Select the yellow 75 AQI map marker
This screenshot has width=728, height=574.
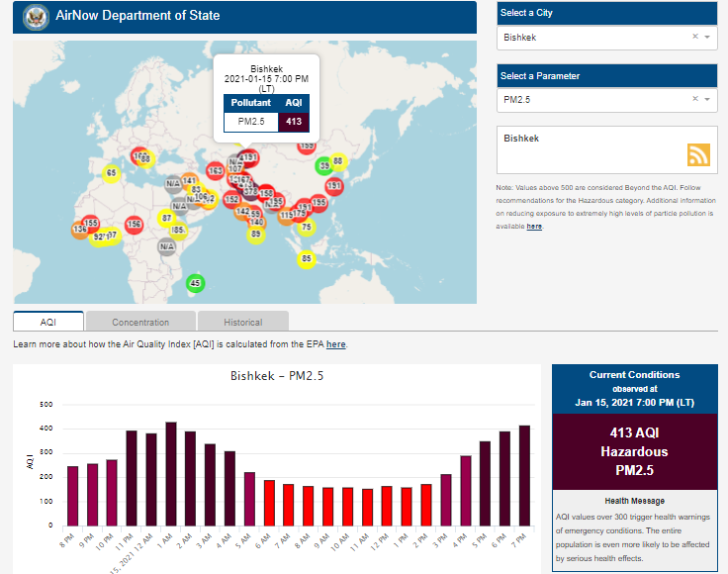tap(307, 228)
